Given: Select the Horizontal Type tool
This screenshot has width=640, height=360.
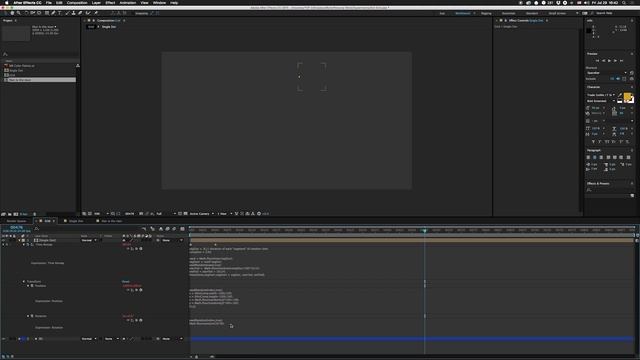Looking at the screenshot, I should click(x=60, y=13).
